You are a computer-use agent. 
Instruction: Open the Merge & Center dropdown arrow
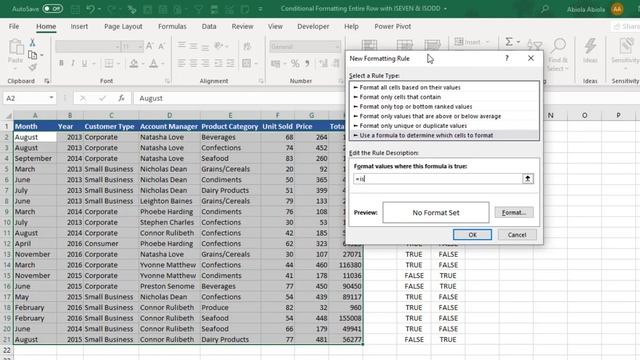pyautogui.click(x=256, y=63)
